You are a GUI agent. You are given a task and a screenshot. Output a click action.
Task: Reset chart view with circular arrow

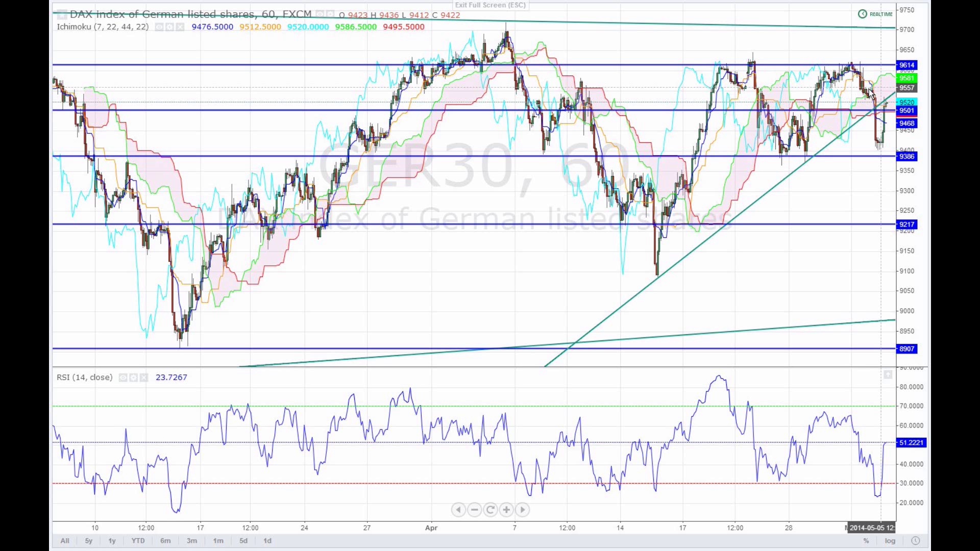click(491, 510)
